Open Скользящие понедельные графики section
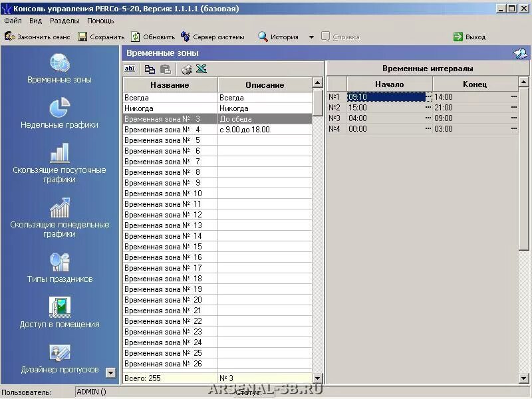 pos(59,217)
